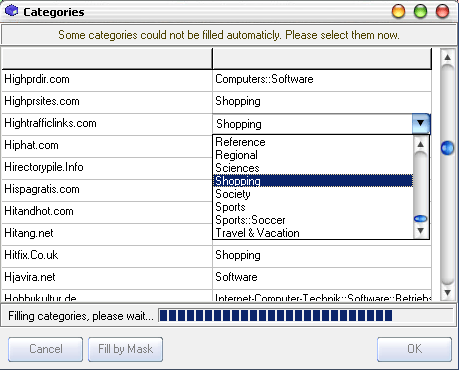This screenshot has width=459, height=370.
Task: Click the orange minimize button in title bar
Action: tap(398, 11)
